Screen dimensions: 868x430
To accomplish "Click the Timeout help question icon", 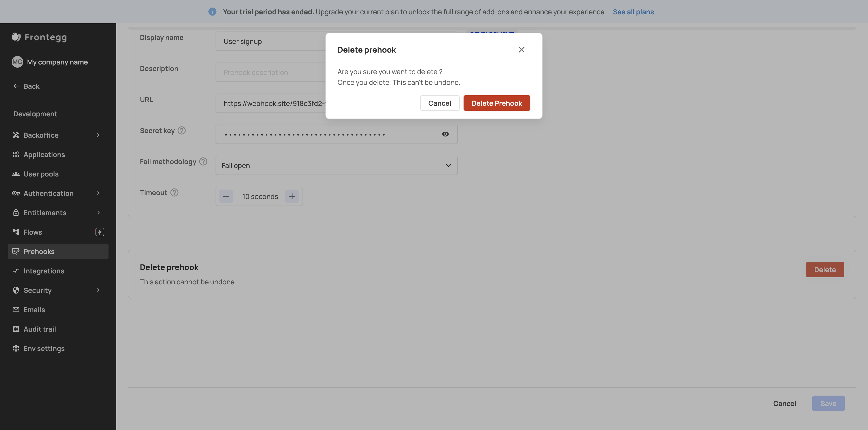I will [174, 192].
